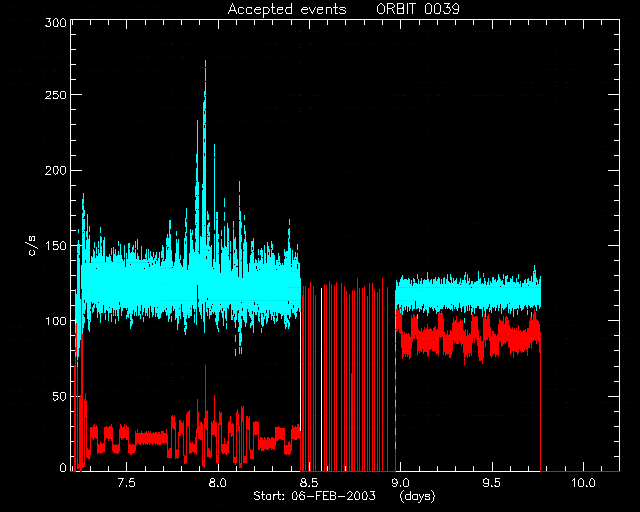This screenshot has width=640, height=512.
Task: Click the 'ORBIT 0039' title text
Action: pyautogui.click(x=418, y=9)
